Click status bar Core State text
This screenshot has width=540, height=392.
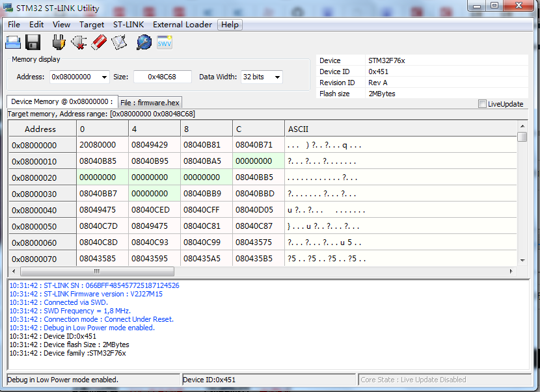tap(413, 380)
